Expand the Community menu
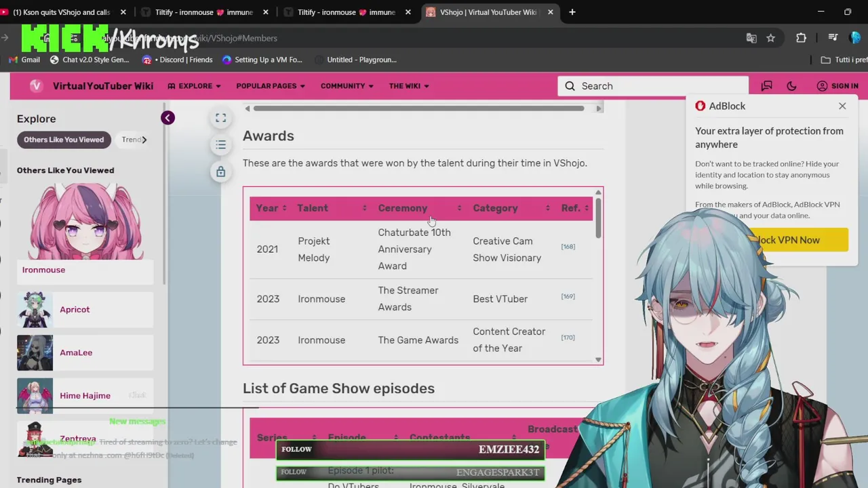The height and width of the screenshot is (488, 868). pyautogui.click(x=347, y=86)
